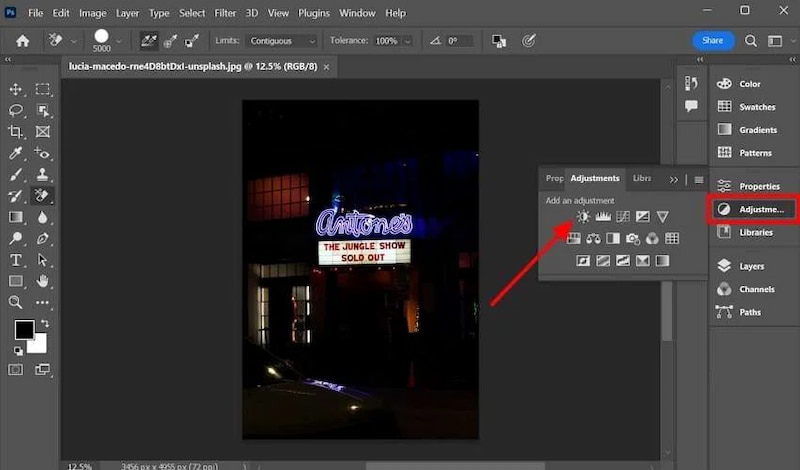Add a Hue/Saturation adjustment

[573, 238]
